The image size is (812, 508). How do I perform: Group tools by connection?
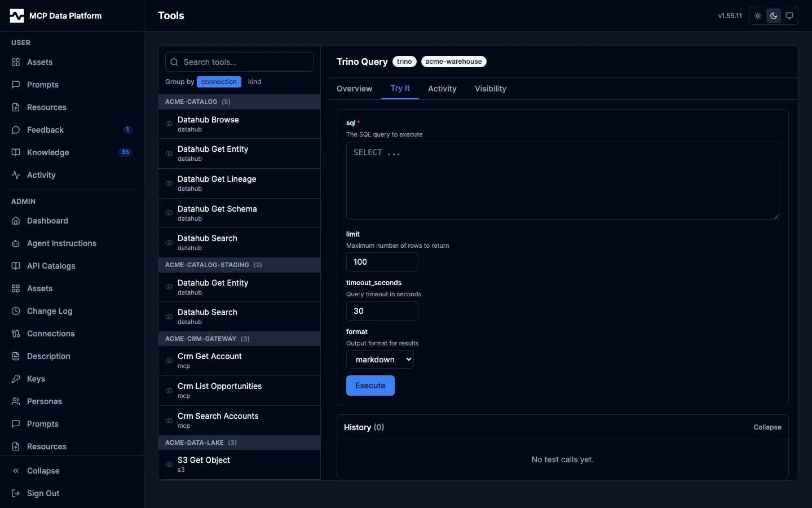pyautogui.click(x=219, y=82)
